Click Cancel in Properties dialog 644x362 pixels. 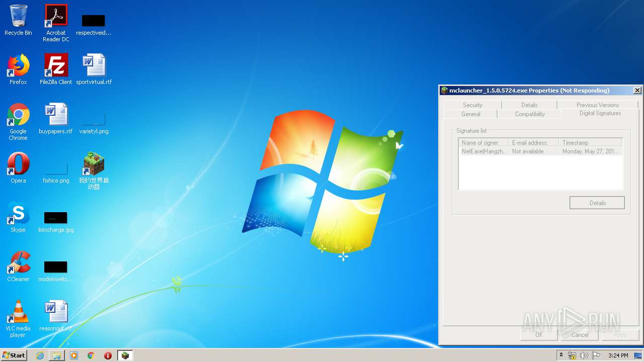click(580, 335)
